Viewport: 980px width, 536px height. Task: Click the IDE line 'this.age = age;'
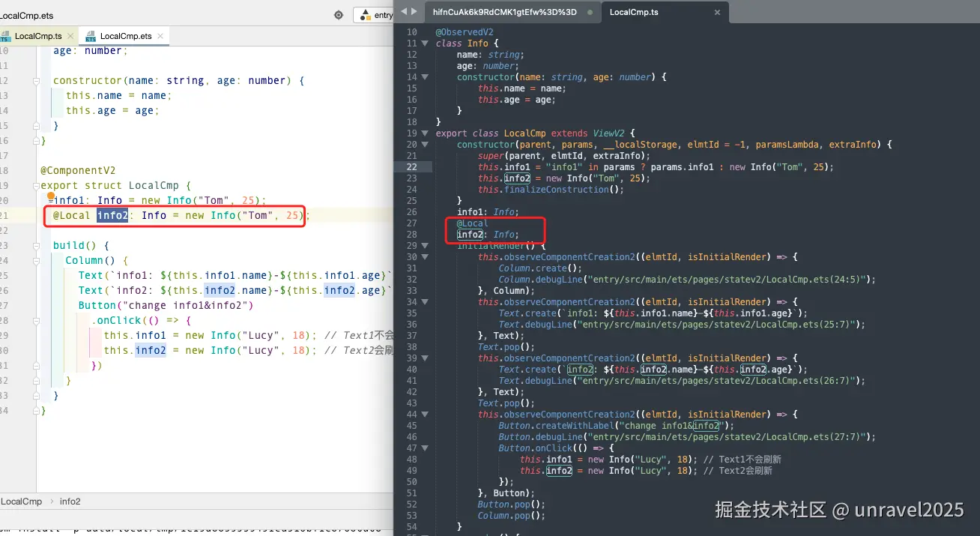click(x=112, y=110)
